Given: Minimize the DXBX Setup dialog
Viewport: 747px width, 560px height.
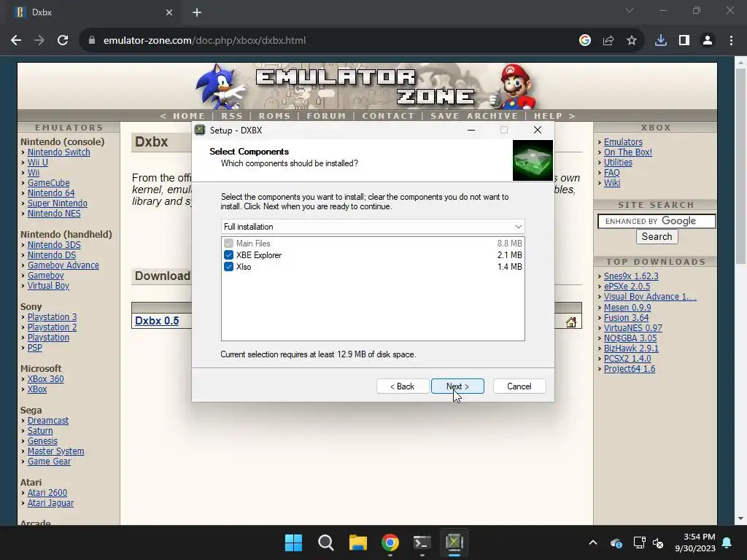Looking at the screenshot, I should coord(471,130).
